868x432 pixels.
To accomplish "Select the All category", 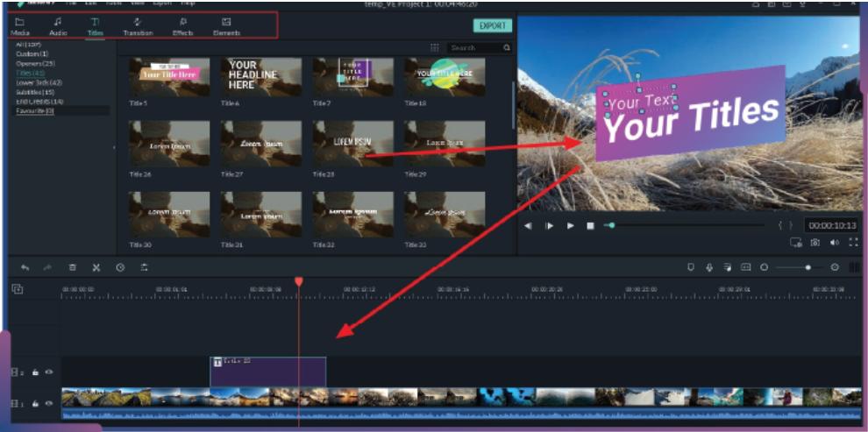I will point(29,44).
